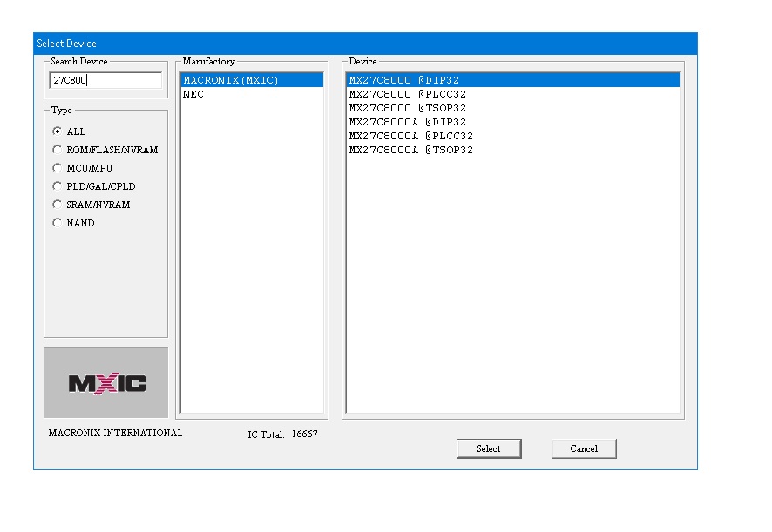Pick MX27C8000A @DIP32 from device list
This screenshot has width=772, height=532.
click(513, 122)
